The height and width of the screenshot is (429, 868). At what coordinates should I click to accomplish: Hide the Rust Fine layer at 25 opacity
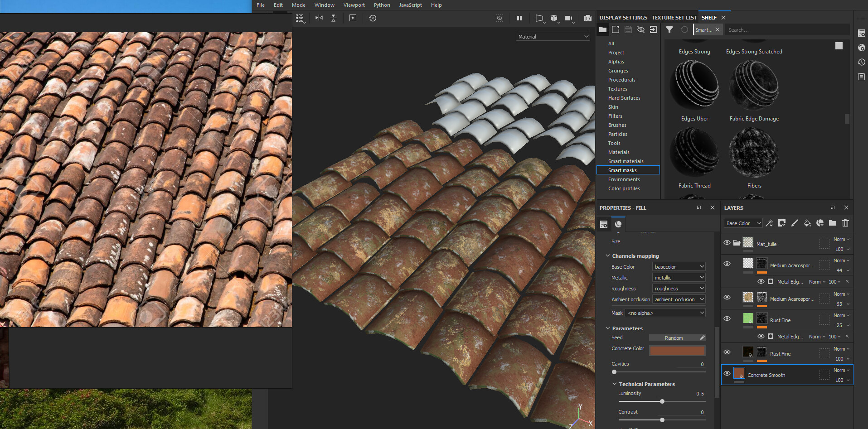pos(727,318)
